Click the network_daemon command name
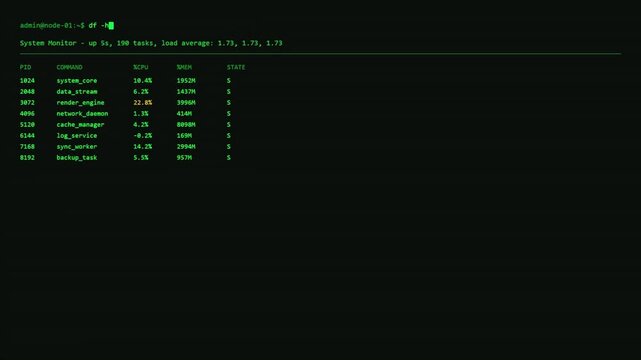The height and width of the screenshot is (360, 641). (82, 114)
